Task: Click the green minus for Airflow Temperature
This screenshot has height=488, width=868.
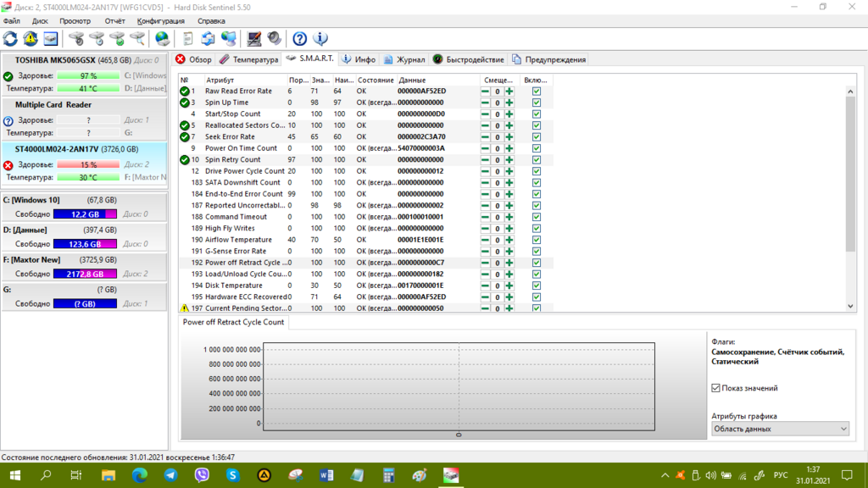Action: click(485, 240)
